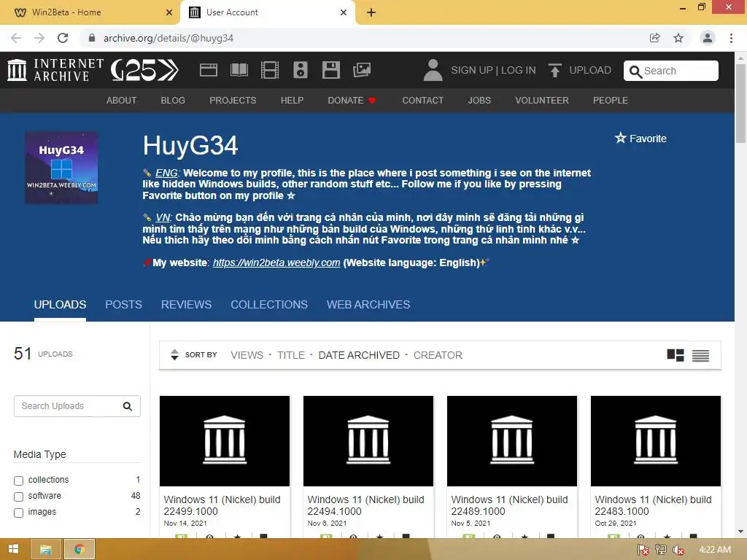The width and height of the screenshot is (747, 560).
Task: Check the software media type filter
Action: click(x=18, y=497)
